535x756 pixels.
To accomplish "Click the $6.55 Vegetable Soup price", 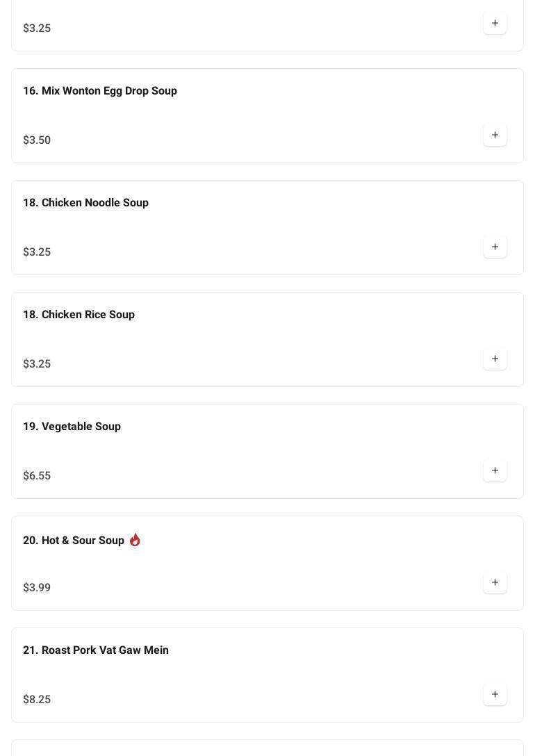I will (x=37, y=476).
